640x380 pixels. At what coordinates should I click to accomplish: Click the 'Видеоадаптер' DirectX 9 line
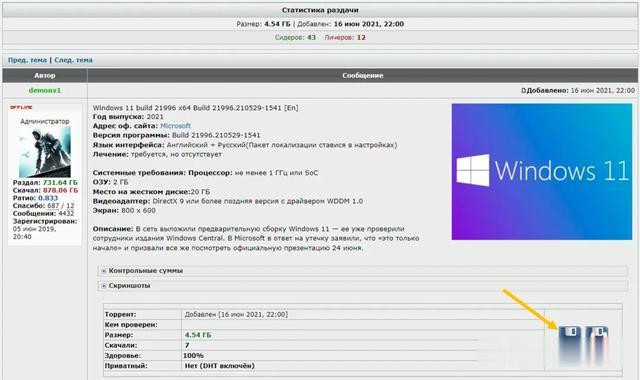(228, 201)
